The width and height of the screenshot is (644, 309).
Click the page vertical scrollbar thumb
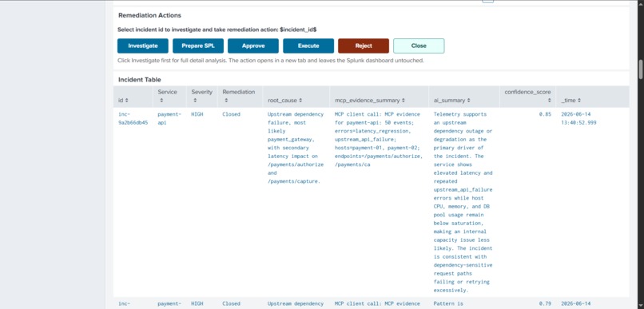(640, 69)
